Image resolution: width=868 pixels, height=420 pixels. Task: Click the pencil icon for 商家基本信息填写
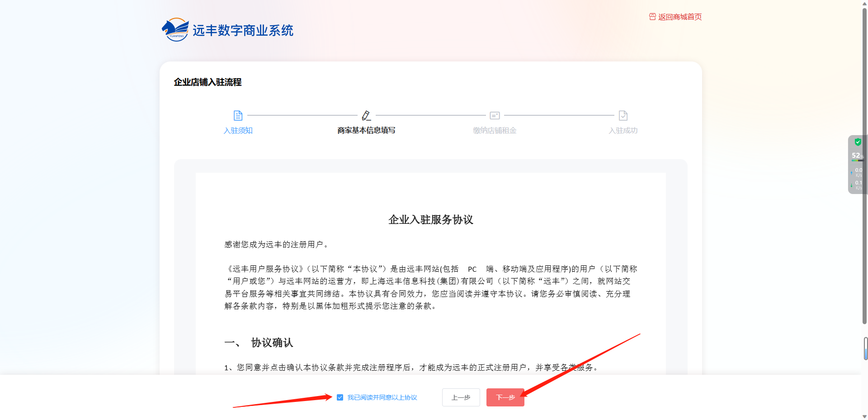(x=366, y=115)
